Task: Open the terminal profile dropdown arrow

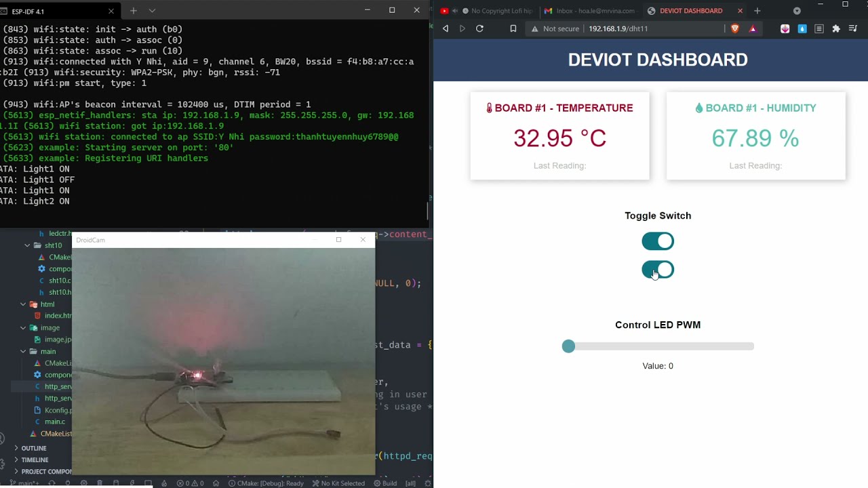Action: tap(152, 11)
